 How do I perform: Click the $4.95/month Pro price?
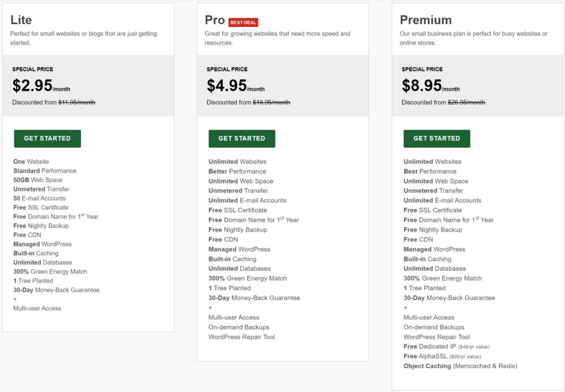235,85
